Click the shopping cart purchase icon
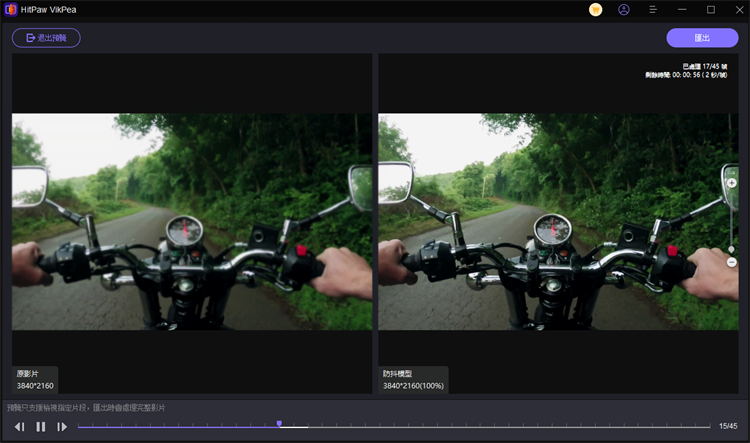 click(596, 10)
